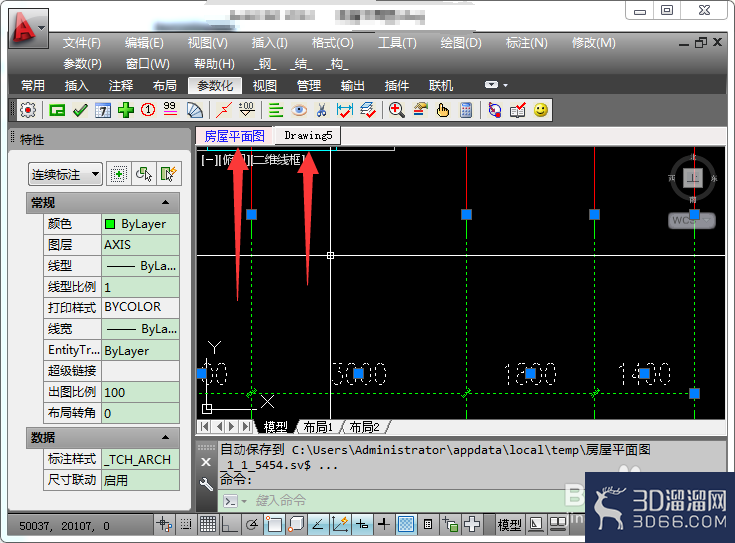Switch to the 布局1 layout tab
This screenshot has height=543, width=735.
(318, 427)
